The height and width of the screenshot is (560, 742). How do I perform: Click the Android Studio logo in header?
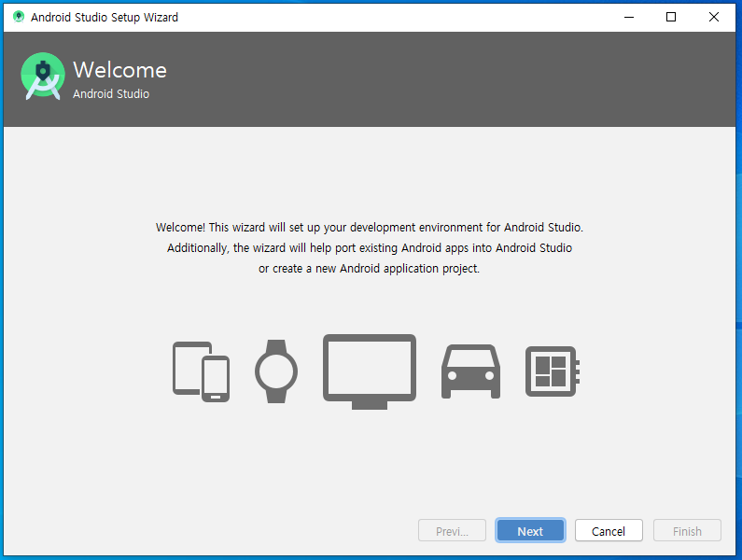point(43,76)
